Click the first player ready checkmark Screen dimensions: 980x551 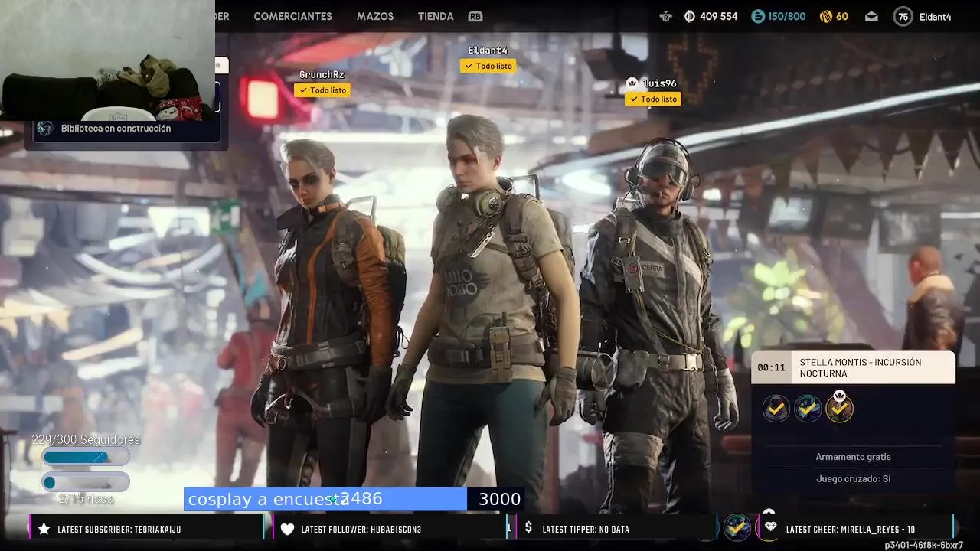pyautogui.click(x=776, y=409)
